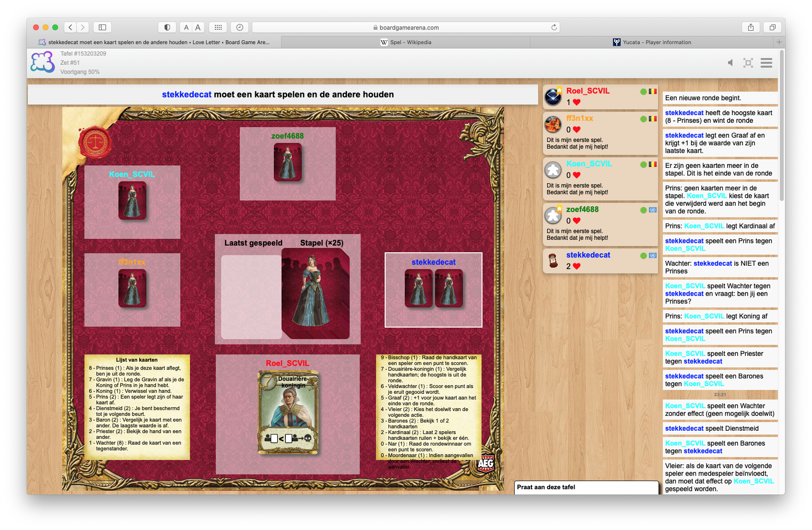This screenshot has width=812, height=530.
Task: Click log entry 'Een nieuwe ronde begint.'
Action: (720, 98)
